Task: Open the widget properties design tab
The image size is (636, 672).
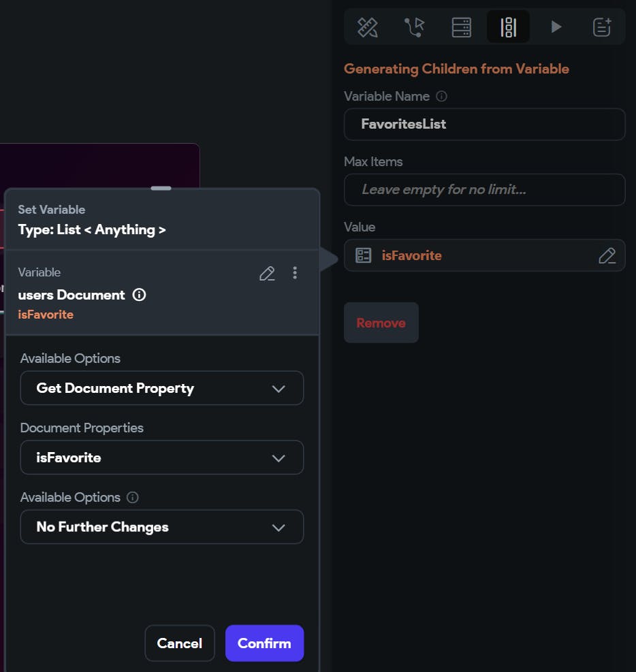Action: 368,27
